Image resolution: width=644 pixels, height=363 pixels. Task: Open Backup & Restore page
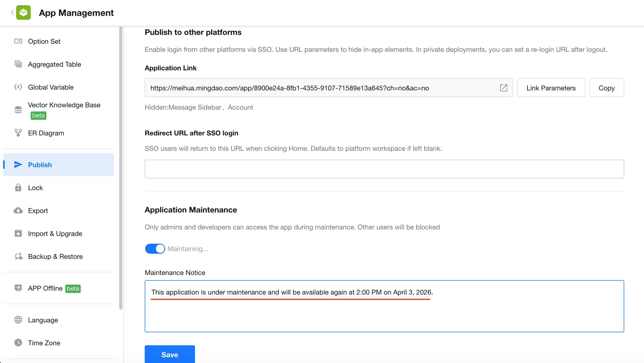click(55, 256)
